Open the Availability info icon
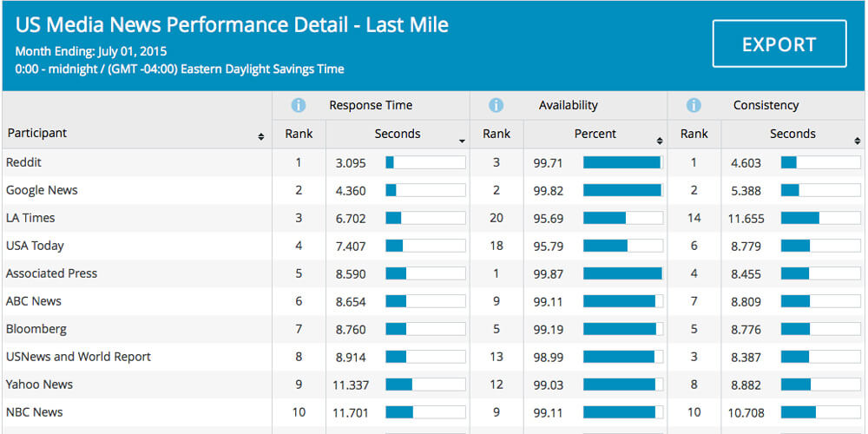The image size is (868, 434). click(496, 105)
